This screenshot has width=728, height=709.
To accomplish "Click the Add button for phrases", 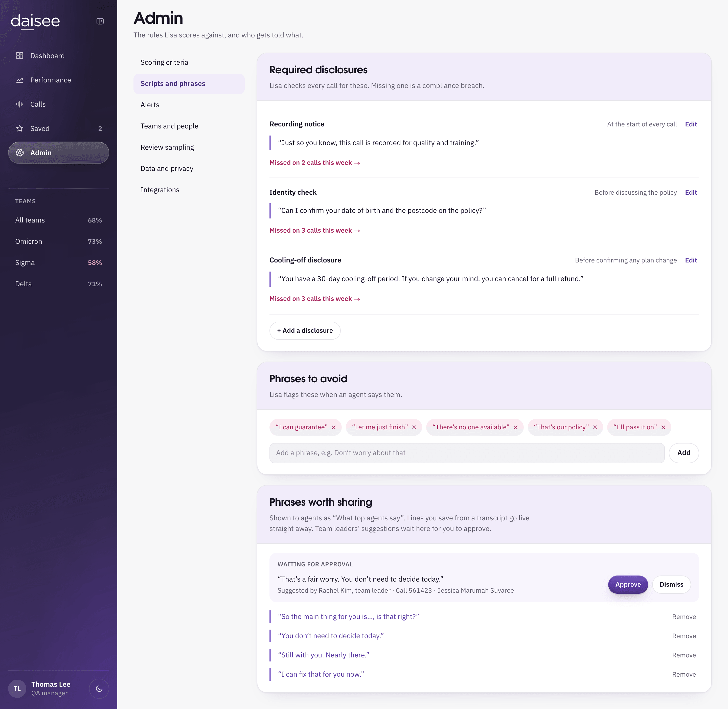I will tap(684, 453).
